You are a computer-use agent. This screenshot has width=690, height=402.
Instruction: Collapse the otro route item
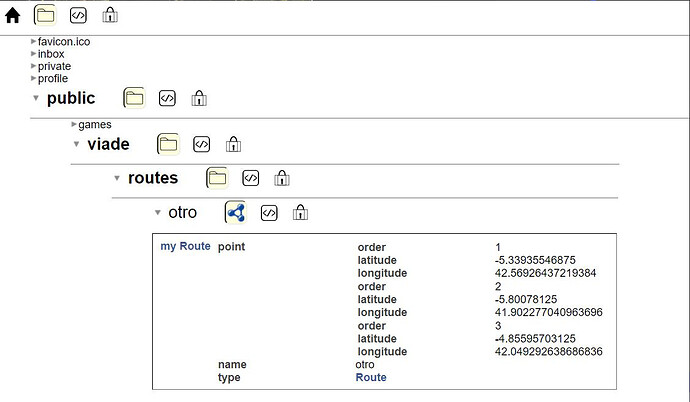pyautogui.click(x=157, y=213)
